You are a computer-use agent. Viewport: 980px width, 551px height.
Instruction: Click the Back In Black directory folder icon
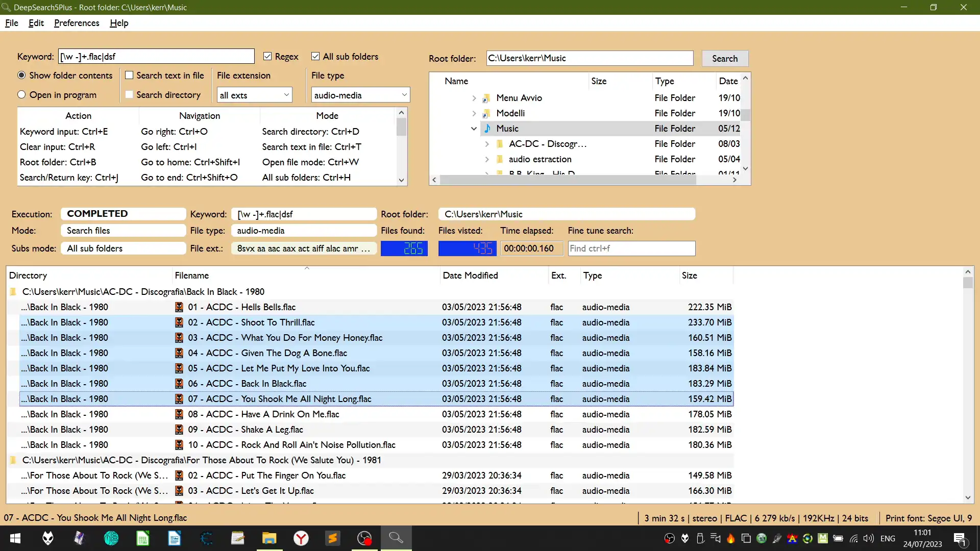coord(13,292)
